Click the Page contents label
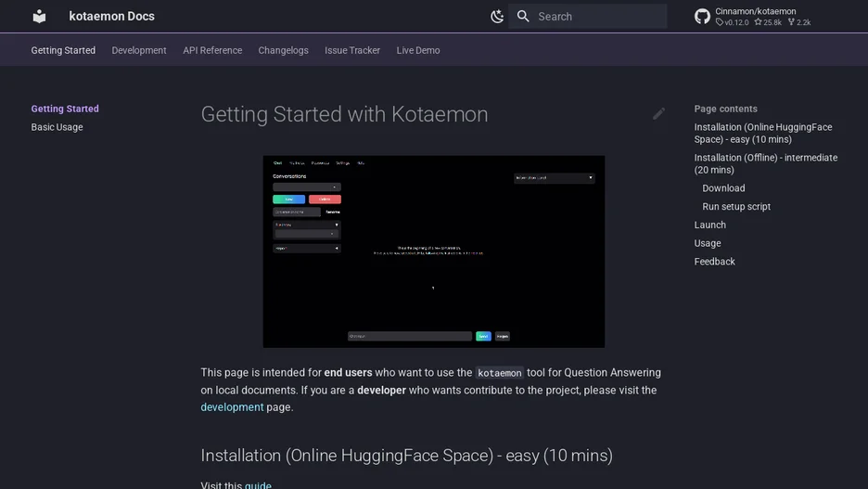This screenshot has width=868, height=489. tap(726, 109)
